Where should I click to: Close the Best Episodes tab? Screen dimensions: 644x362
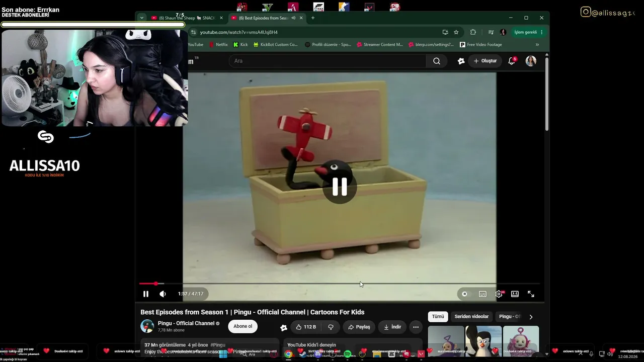pyautogui.click(x=301, y=18)
